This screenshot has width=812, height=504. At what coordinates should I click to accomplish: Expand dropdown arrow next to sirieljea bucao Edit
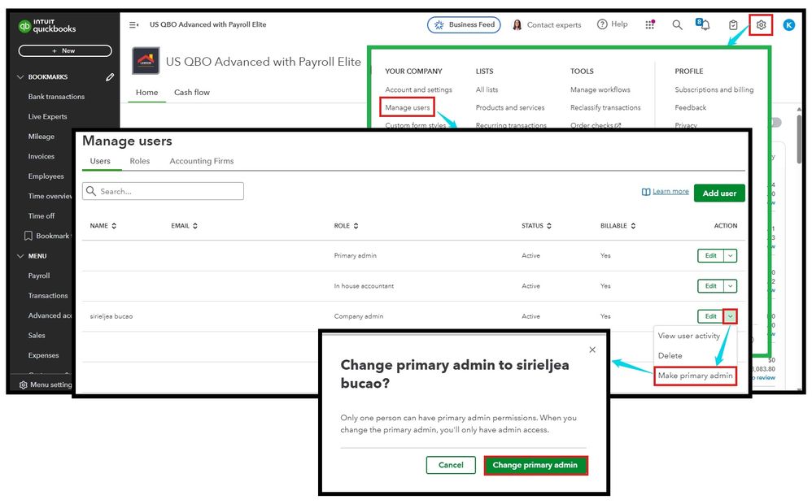coord(730,316)
